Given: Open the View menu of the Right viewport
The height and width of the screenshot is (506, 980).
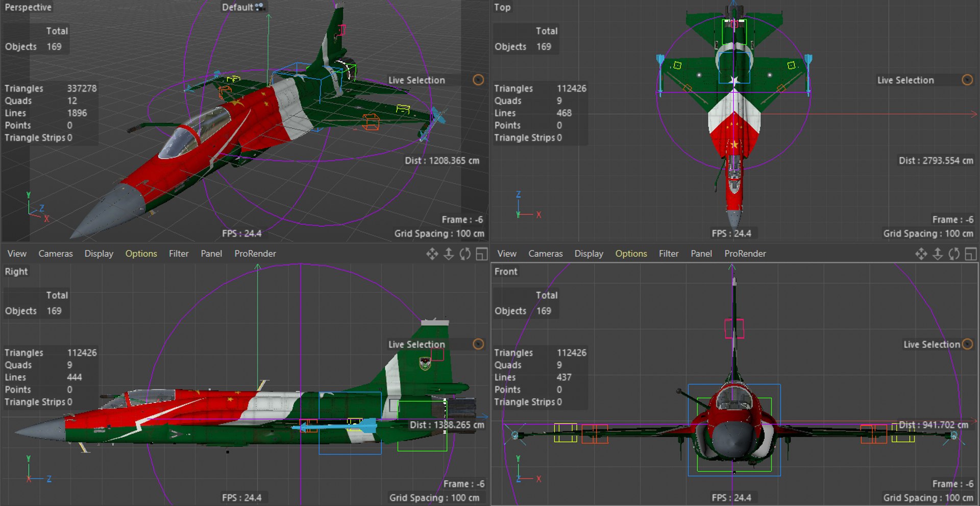Looking at the screenshot, I should pyautogui.click(x=17, y=254).
